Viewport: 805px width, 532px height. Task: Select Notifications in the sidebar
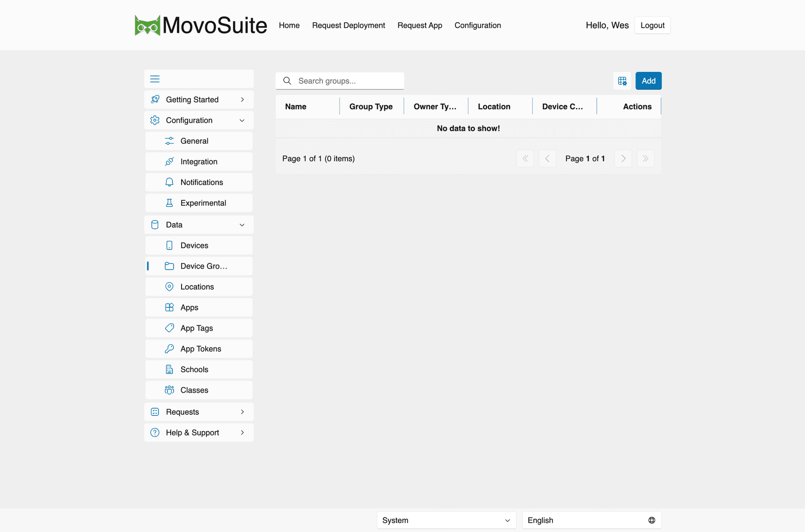199,182
